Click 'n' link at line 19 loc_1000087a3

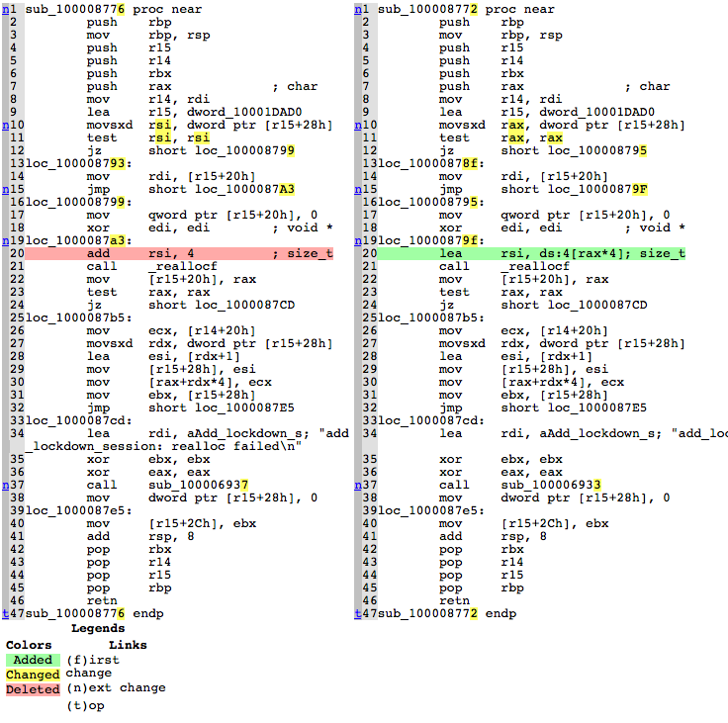(x=6, y=240)
